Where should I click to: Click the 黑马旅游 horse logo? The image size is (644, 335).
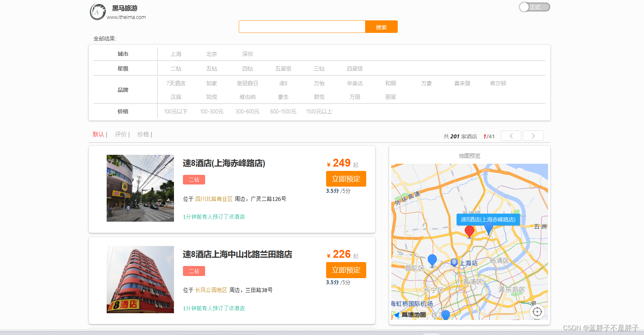coord(98,12)
